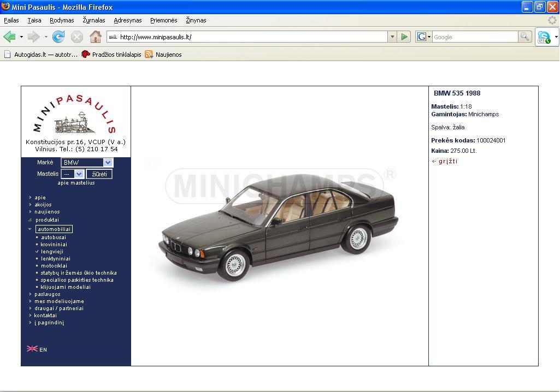Screen dimensions: 560x392
Task: Click the magnifier search button
Action: click(x=524, y=37)
